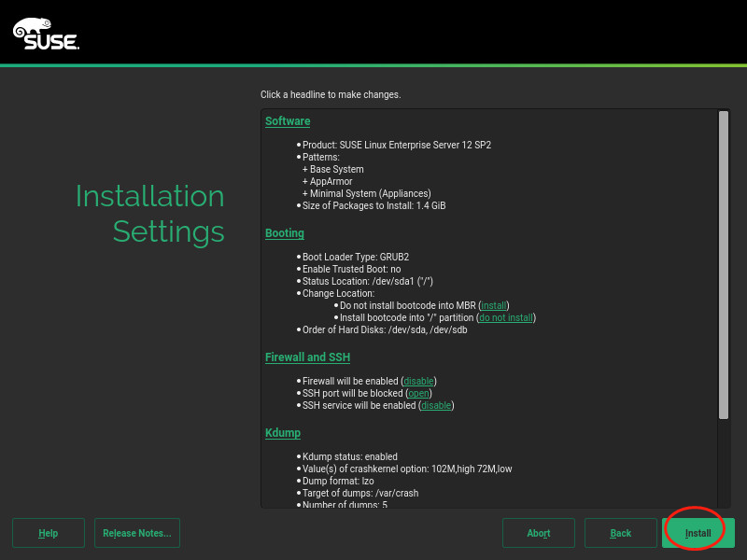Start installation with the Install button

click(698, 533)
